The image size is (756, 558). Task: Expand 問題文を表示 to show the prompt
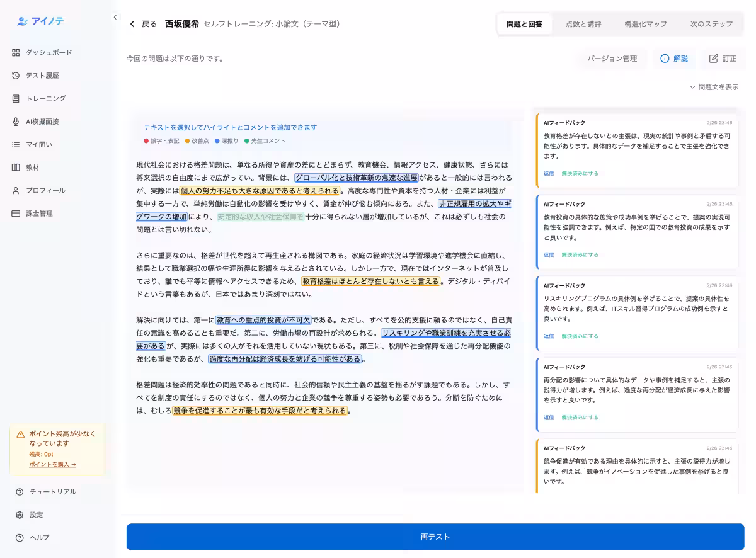(714, 88)
